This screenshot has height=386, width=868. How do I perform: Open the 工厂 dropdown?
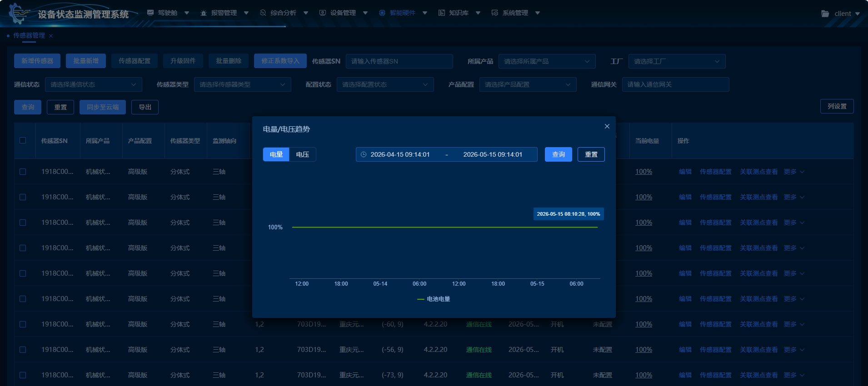(x=677, y=61)
